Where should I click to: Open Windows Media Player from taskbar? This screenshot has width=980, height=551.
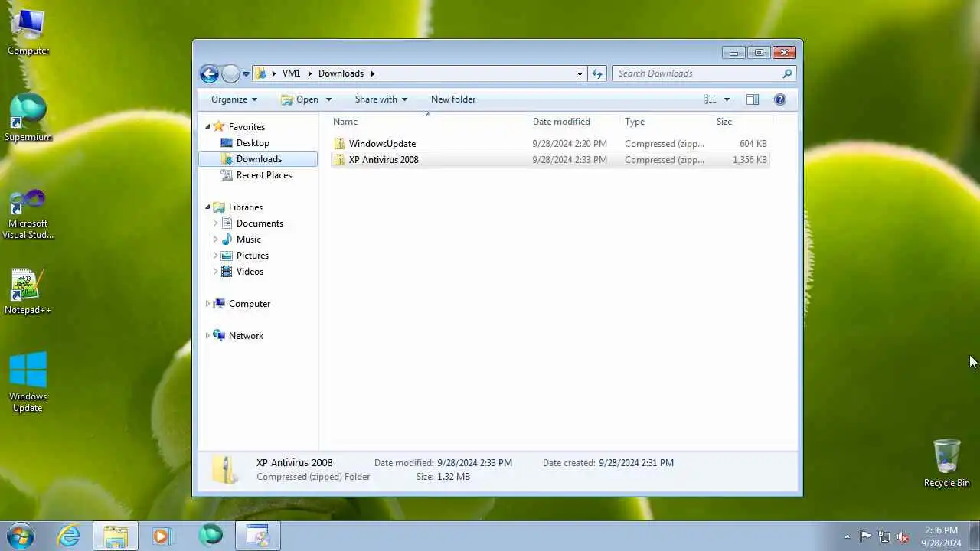pyautogui.click(x=162, y=536)
